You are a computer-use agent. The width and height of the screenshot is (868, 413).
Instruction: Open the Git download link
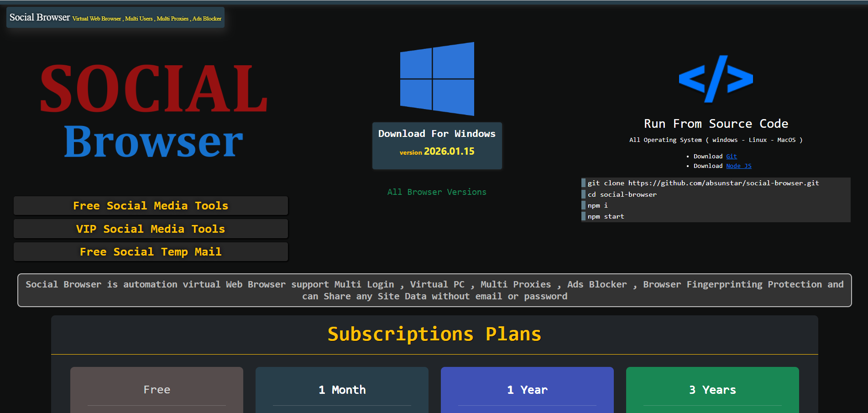731,156
